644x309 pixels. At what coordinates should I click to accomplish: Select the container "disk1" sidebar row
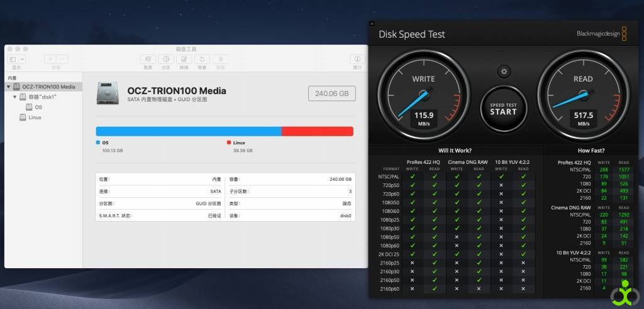point(43,97)
